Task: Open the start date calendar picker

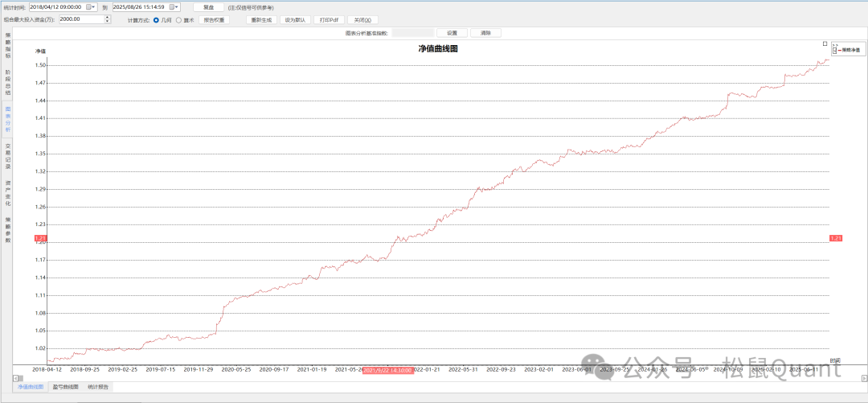Action: 89,6
